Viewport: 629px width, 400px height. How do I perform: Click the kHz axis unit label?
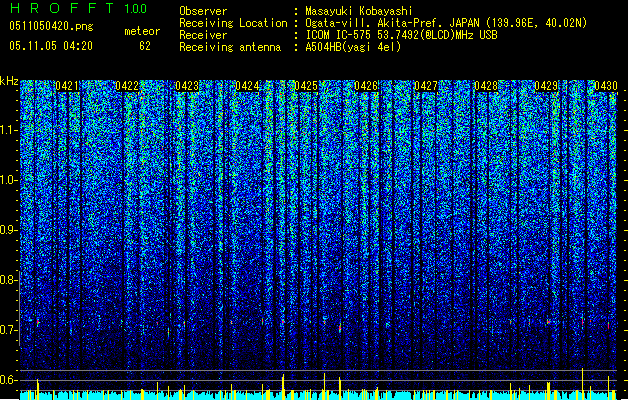9,81
